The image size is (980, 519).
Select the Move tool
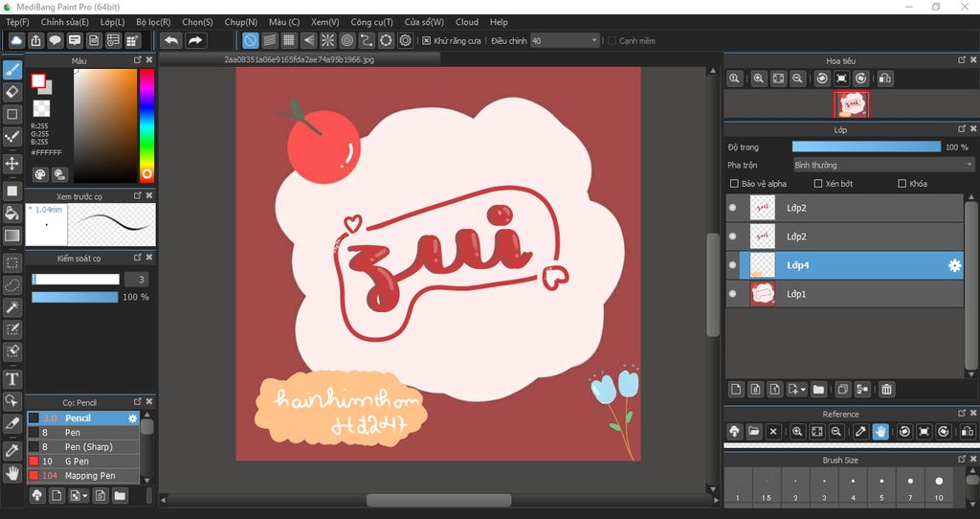12,163
